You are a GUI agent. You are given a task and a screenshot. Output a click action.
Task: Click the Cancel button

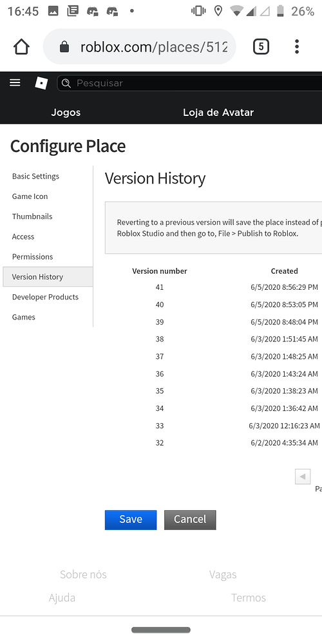190,520
